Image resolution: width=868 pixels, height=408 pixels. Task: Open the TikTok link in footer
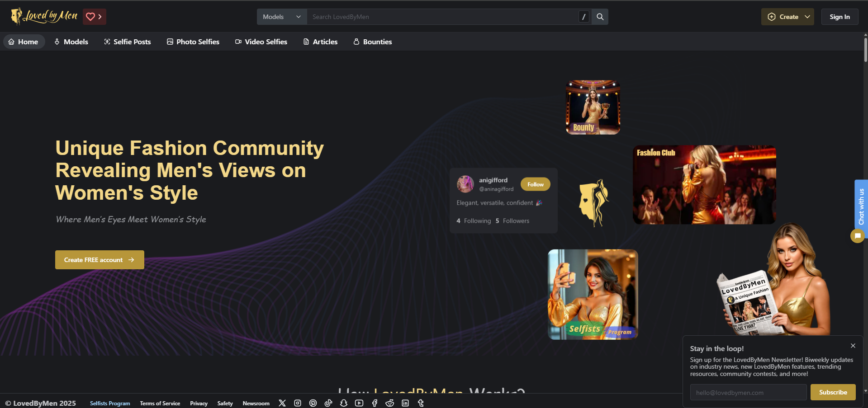328,403
